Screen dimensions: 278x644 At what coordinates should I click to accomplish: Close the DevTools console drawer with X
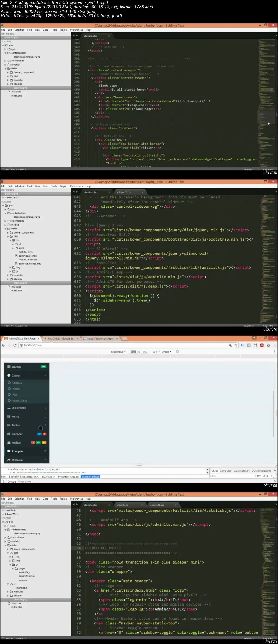275,481
